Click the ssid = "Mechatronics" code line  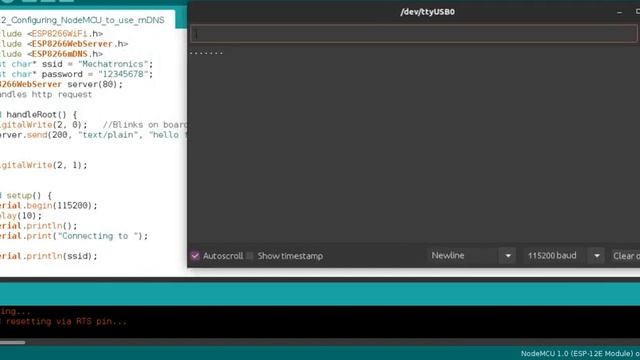click(77, 64)
